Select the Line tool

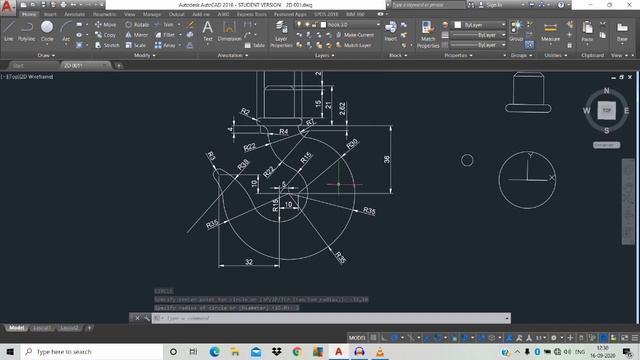point(9,31)
